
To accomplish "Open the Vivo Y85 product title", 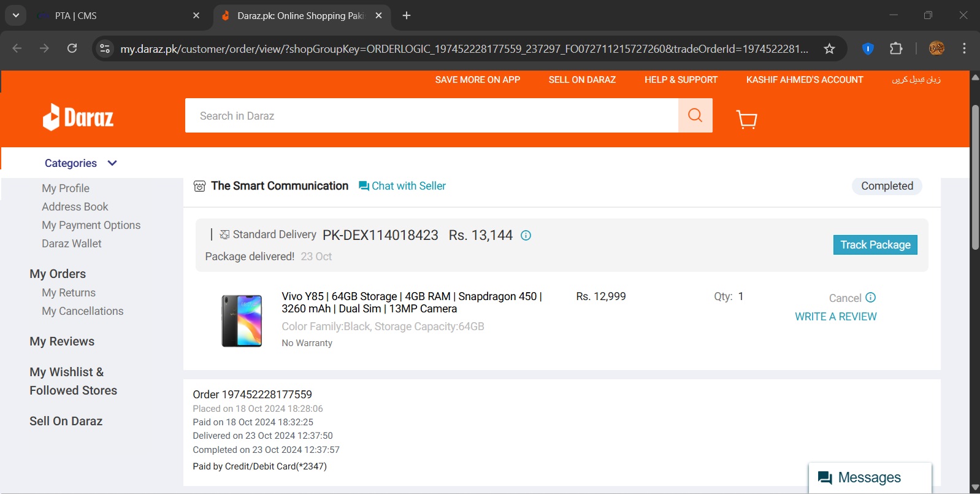I will pyautogui.click(x=412, y=303).
